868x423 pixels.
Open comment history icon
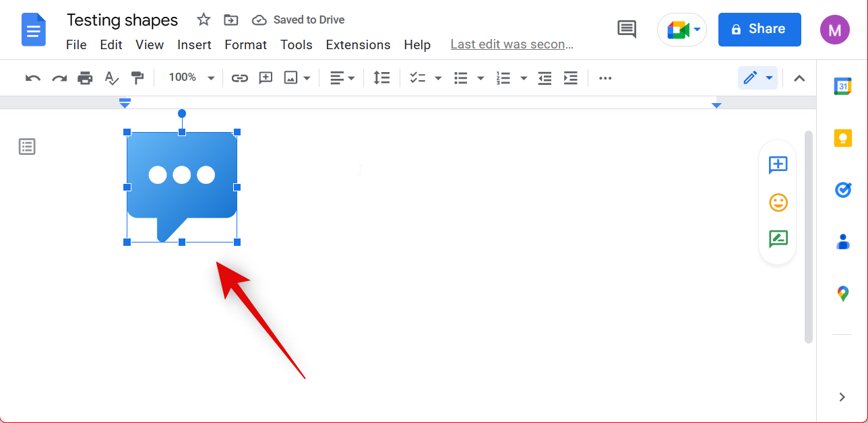(627, 29)
